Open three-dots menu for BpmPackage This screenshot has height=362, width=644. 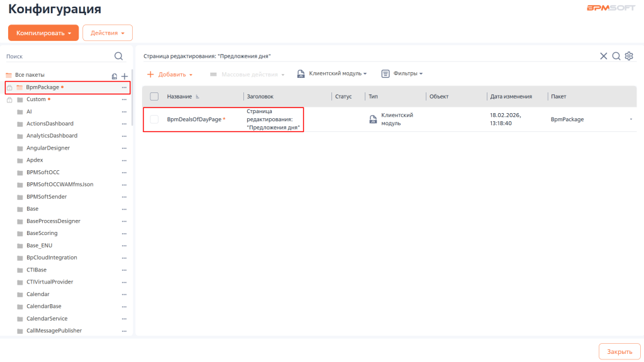point(125,87)
